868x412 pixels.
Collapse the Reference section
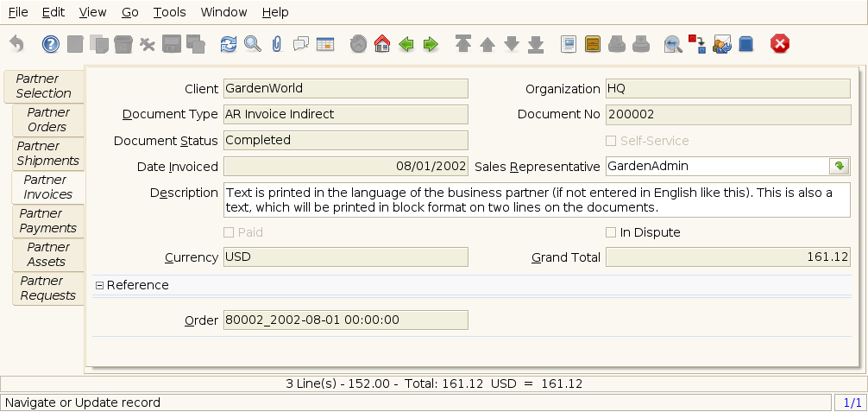point(100,285)
